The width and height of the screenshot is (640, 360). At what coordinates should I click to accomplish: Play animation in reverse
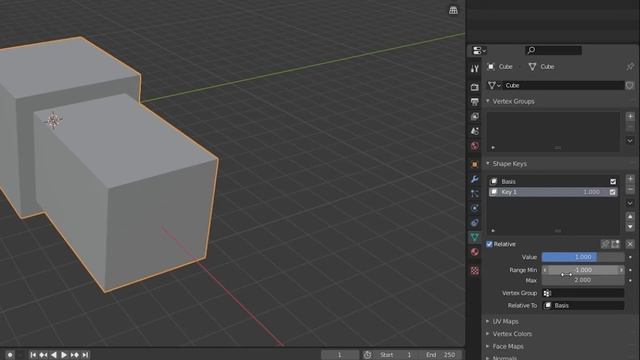tap(53, 355)
